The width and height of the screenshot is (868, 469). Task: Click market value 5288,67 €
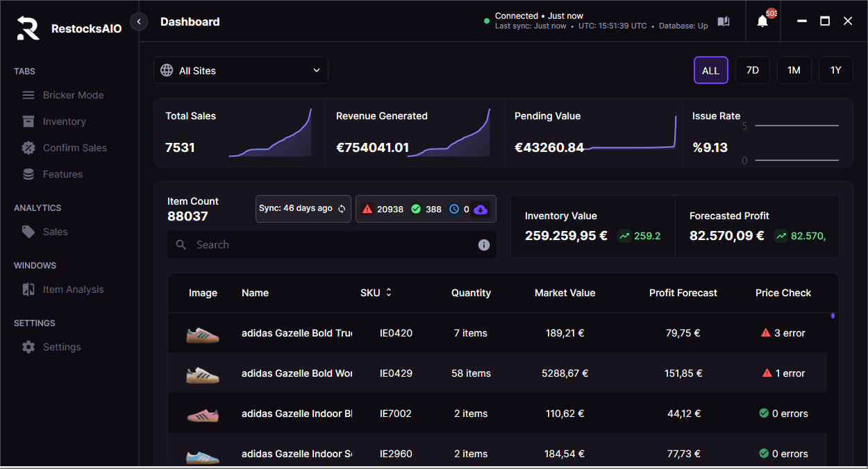tap(565, 373)
